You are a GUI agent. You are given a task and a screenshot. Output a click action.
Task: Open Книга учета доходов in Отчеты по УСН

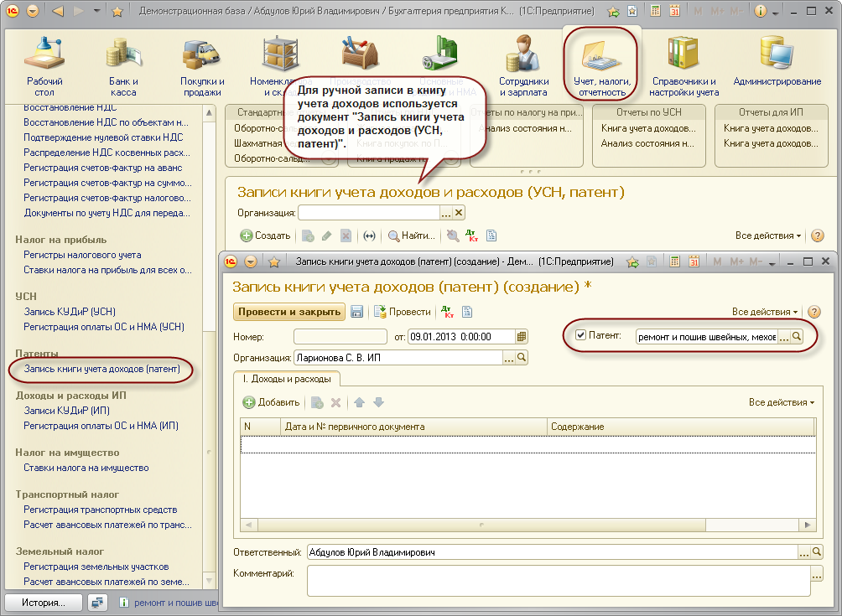click(x=648, y=128)
